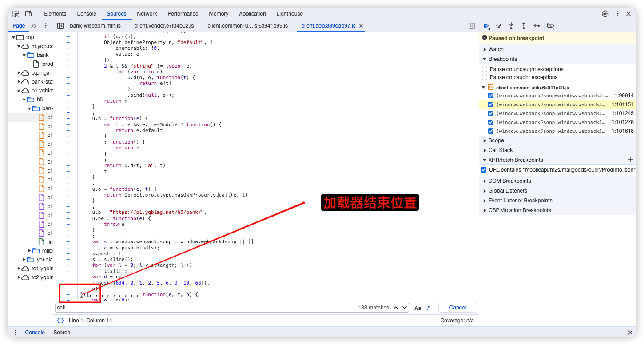Open the bank-wiseapm.min.js file tab
This screenshot has height=345, width=644.
(x=95, y=26)
